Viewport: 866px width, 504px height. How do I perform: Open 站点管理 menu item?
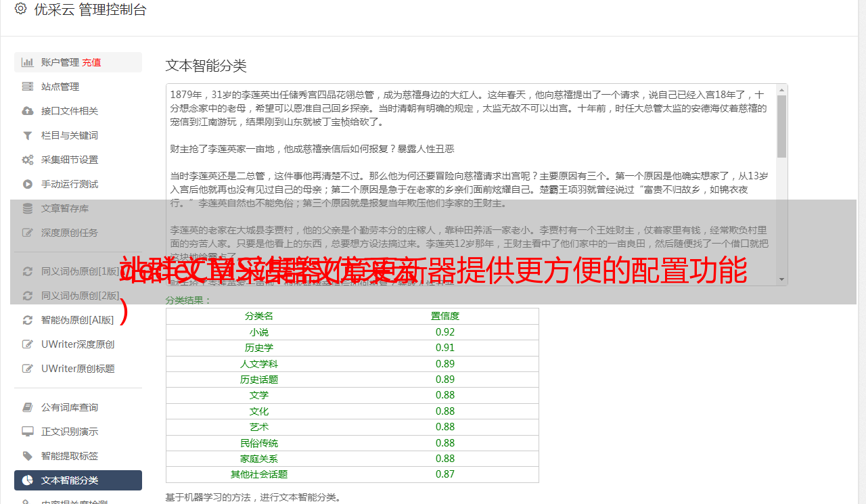78,87
